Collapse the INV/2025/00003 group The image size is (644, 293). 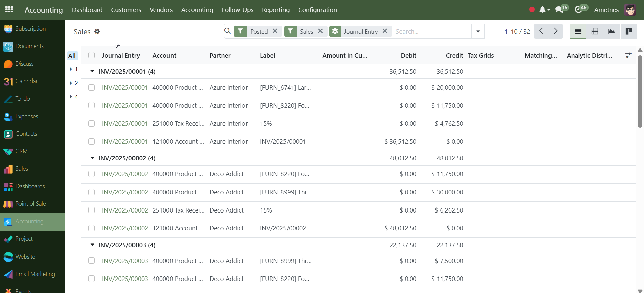coord(92,245)
